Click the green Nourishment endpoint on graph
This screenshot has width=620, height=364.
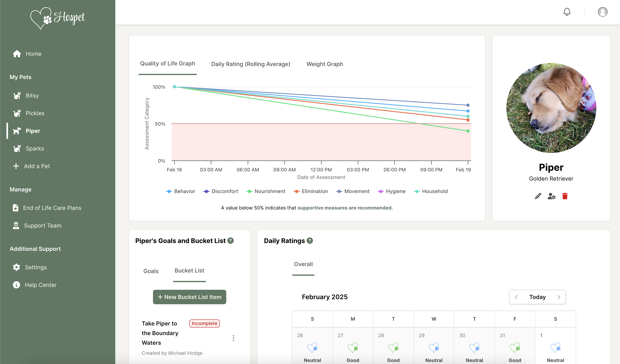468,131
